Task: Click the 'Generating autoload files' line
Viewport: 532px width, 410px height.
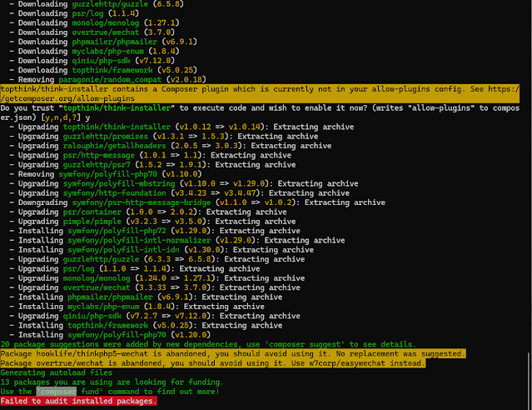Action: click(x=57, y=372)
